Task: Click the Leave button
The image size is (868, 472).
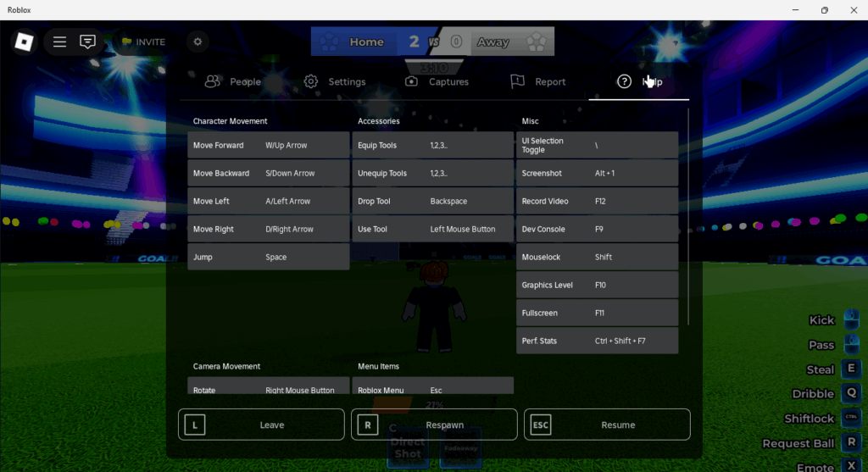Action: tap(261, 425)
